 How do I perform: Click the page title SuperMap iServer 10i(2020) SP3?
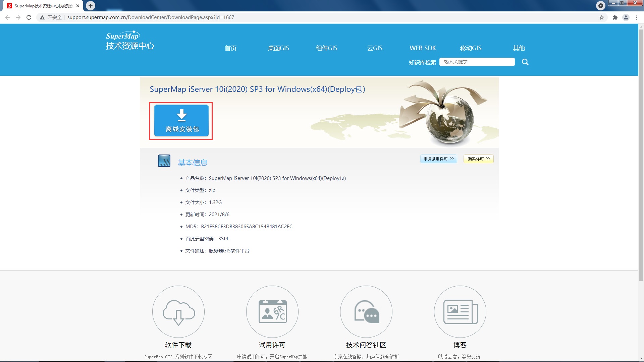click(257, 89)
